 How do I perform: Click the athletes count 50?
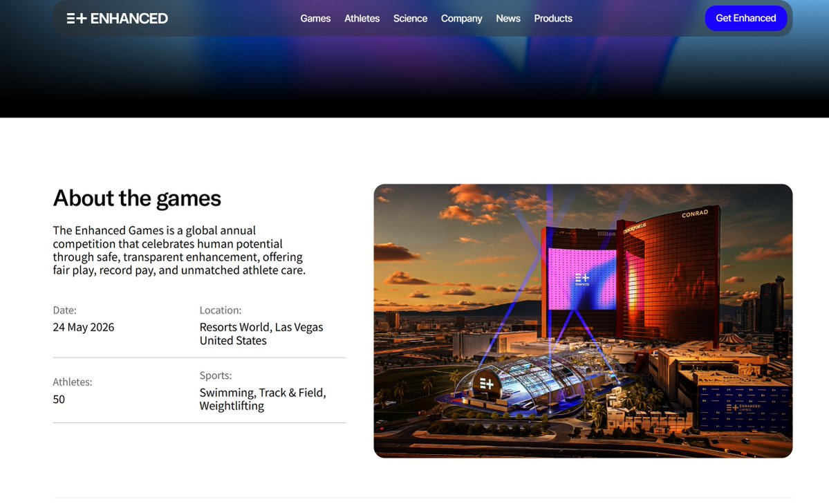(59, 400)
